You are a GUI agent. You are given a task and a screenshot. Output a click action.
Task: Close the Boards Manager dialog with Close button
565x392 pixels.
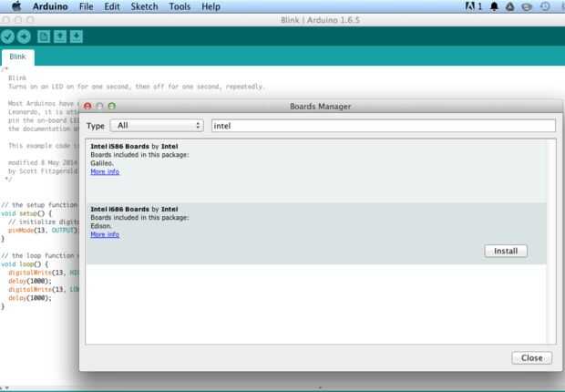click(x=531, y=357)
